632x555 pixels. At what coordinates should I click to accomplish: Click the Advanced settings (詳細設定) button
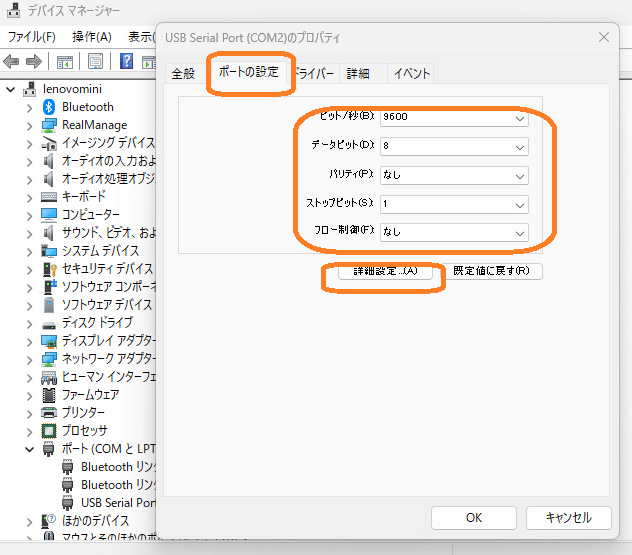point(385,271)
